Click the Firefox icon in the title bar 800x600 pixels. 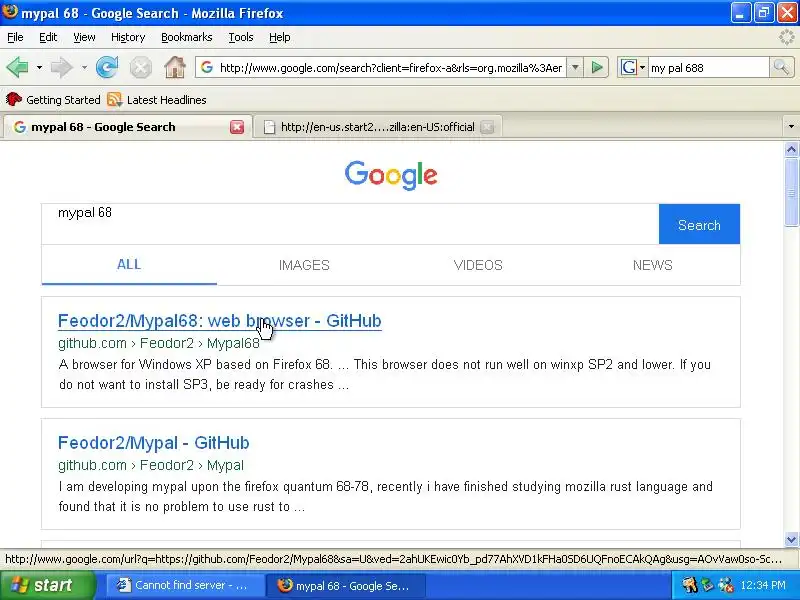[9, 12]
